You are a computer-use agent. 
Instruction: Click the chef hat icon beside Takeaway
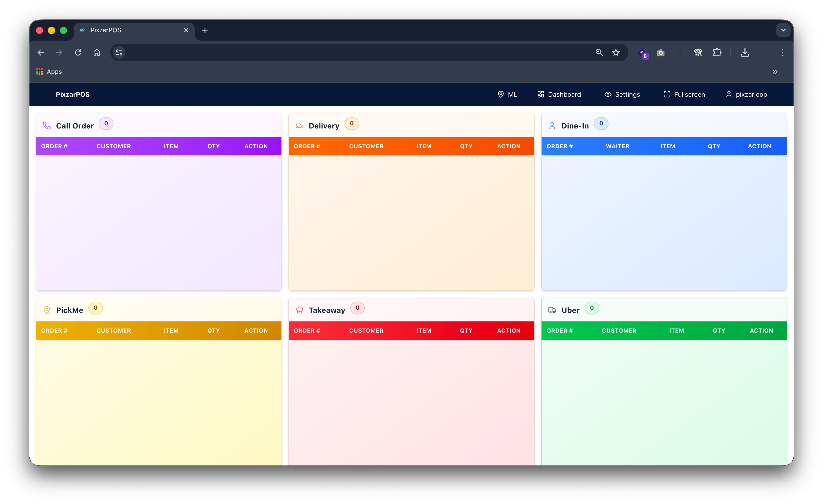[x=300, y=310]
